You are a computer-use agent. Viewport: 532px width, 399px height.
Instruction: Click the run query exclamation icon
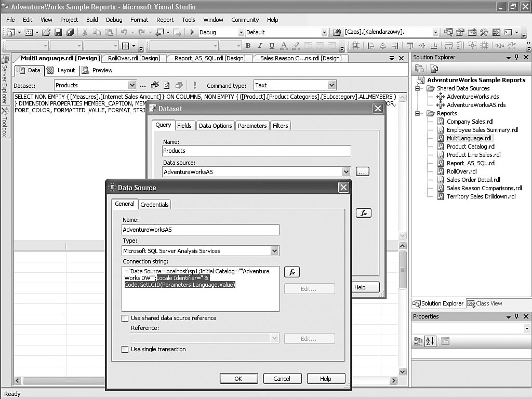tap(194, 85)
